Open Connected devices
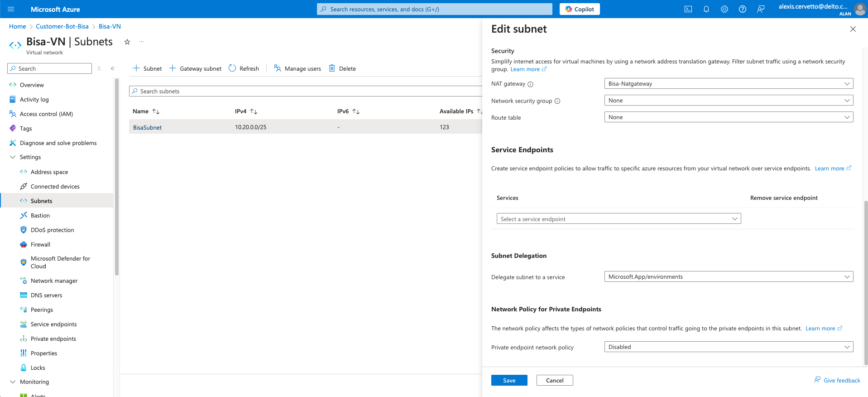868x397 pixels. (x=55, y=186)
